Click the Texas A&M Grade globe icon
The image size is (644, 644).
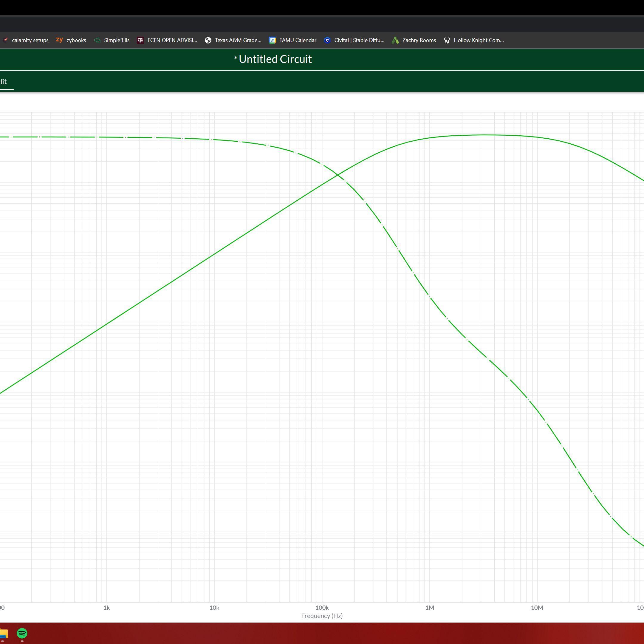[x=208, y=40]
